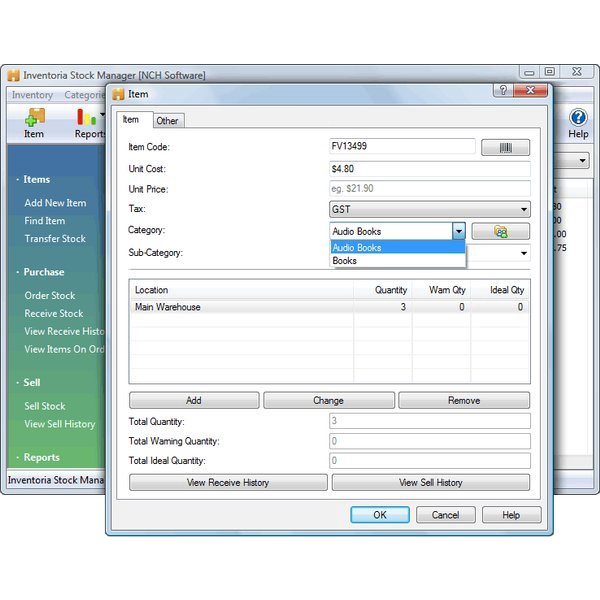Click the Item Code field FV13499

click(x=402, y=146)
